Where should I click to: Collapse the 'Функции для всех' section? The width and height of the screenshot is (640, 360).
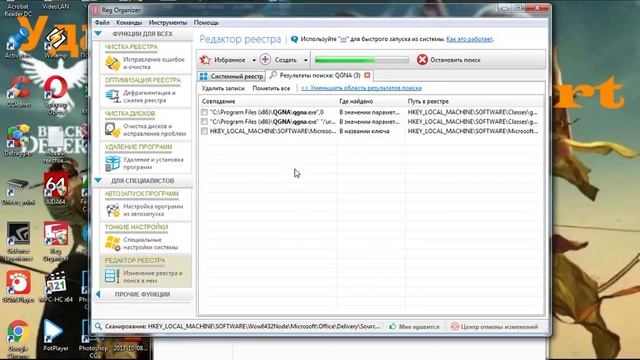pos(98,33)
